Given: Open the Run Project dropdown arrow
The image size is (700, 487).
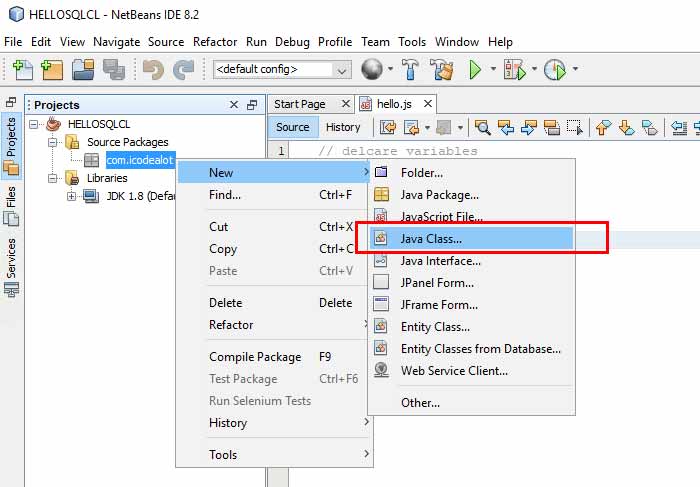Looking at the screenshot, I should (x=493, y=69).
